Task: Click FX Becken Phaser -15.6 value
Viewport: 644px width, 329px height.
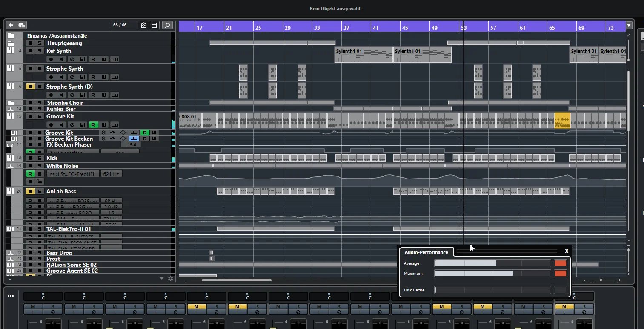Action: (132, 145)
